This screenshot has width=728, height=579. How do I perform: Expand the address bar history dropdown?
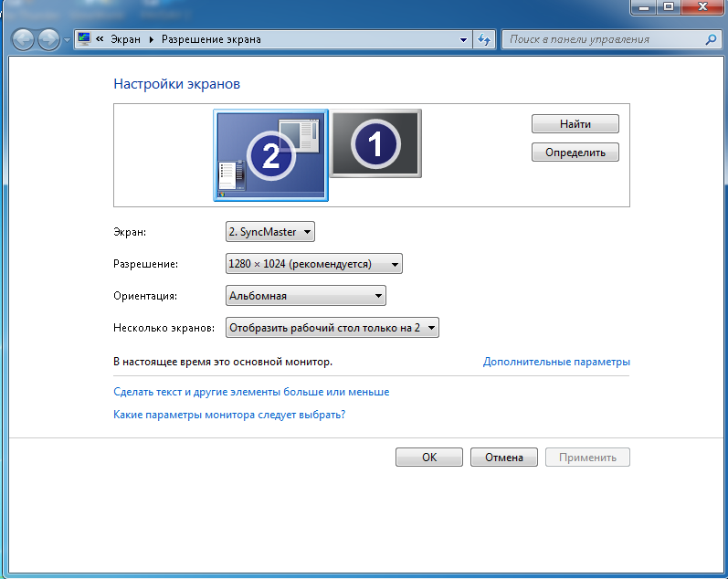(463, 39)
